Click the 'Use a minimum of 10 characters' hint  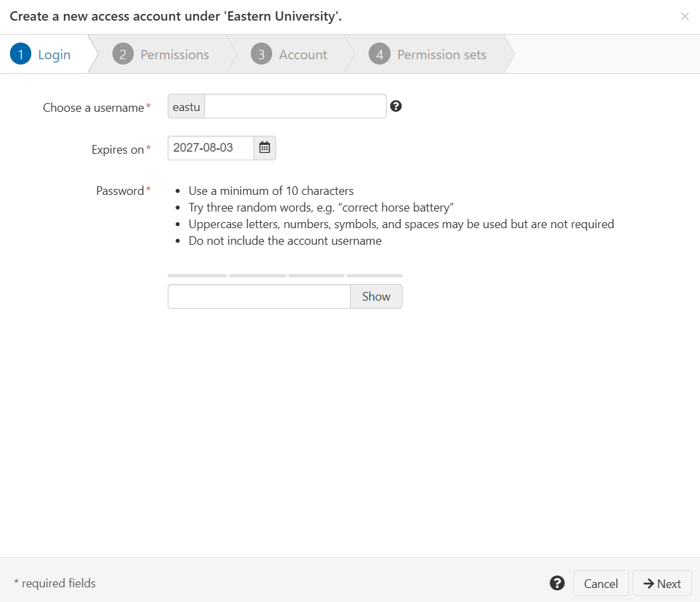pyautogui.click(x=271, y=191)
